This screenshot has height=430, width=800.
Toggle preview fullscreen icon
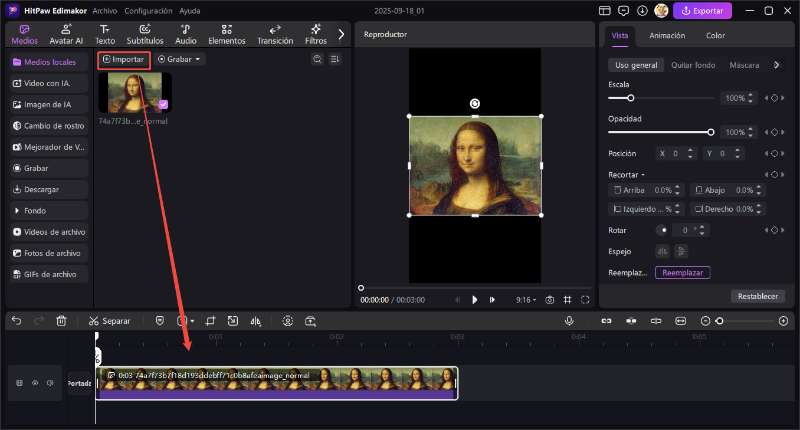pos(585,300)
